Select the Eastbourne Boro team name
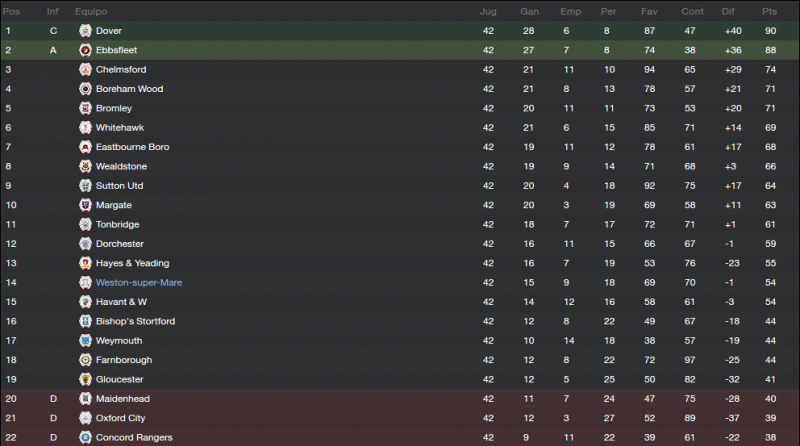The width and height of the screenshot is (800, 446). (x=133, y=147)
